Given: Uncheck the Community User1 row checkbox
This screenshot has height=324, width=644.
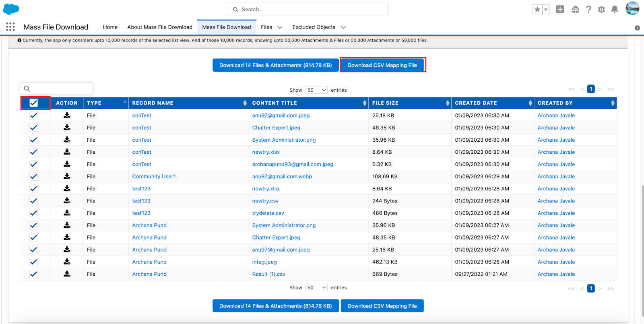Looking at the screenshot, I should click(34, 176).
